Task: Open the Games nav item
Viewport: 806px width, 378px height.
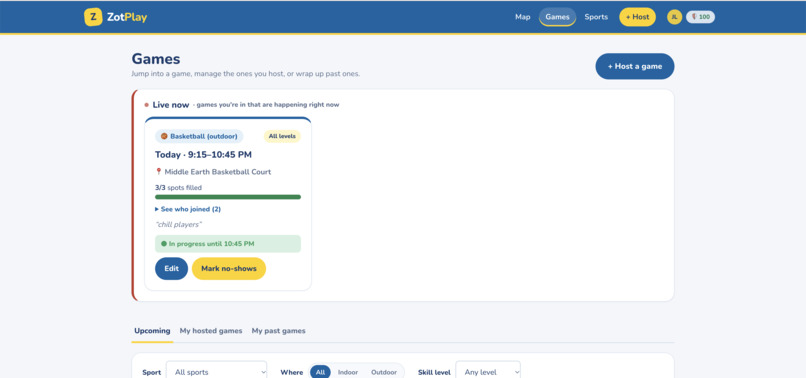Action: (x=558, y=17)
